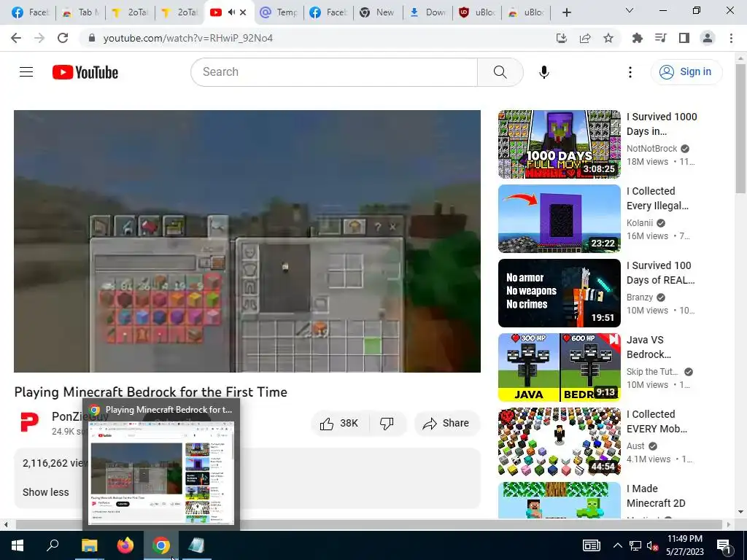Launch Firefox from taskbar
747x560 pixels.
click(x=125, y=545)
